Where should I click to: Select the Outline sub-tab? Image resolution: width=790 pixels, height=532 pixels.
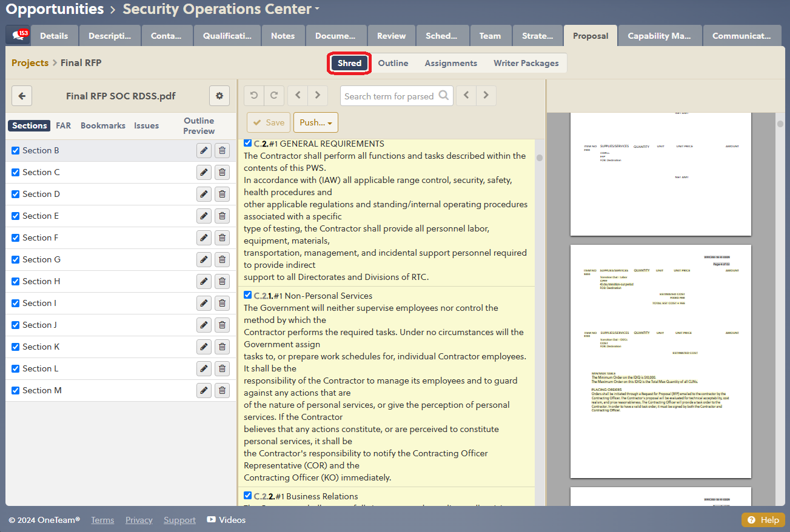[393, 63]
